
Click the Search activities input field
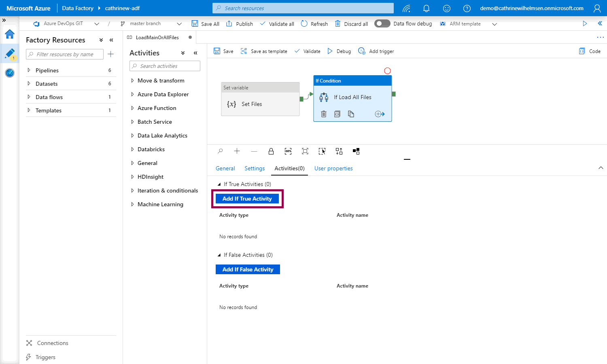[165, 66]
